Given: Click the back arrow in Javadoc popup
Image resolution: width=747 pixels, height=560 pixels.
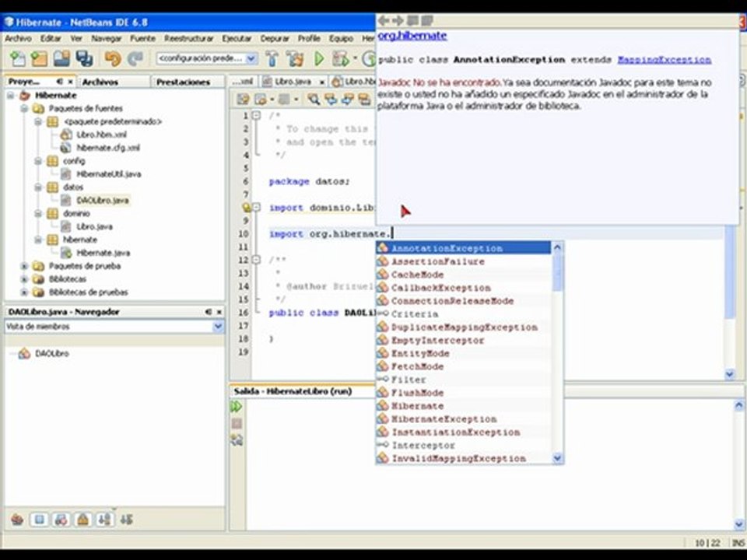Looking at the screenshot, I should (384, 20).
